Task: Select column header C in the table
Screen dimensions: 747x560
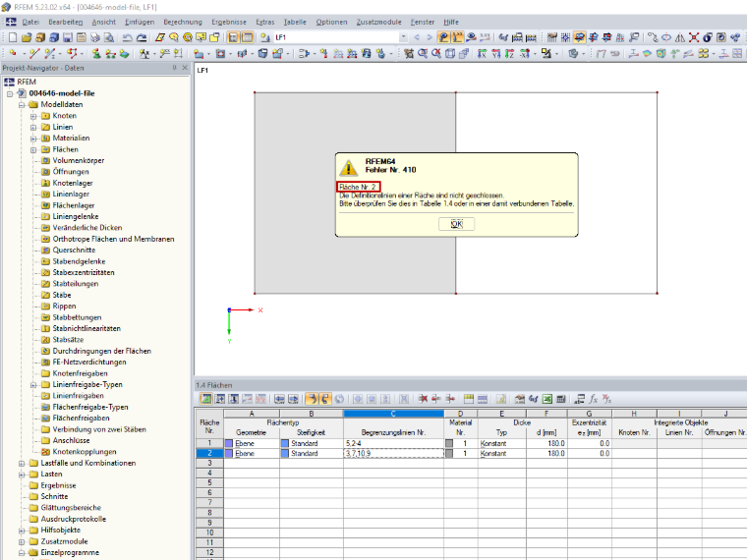Action: pyautogui.click(x=393, y=414)
